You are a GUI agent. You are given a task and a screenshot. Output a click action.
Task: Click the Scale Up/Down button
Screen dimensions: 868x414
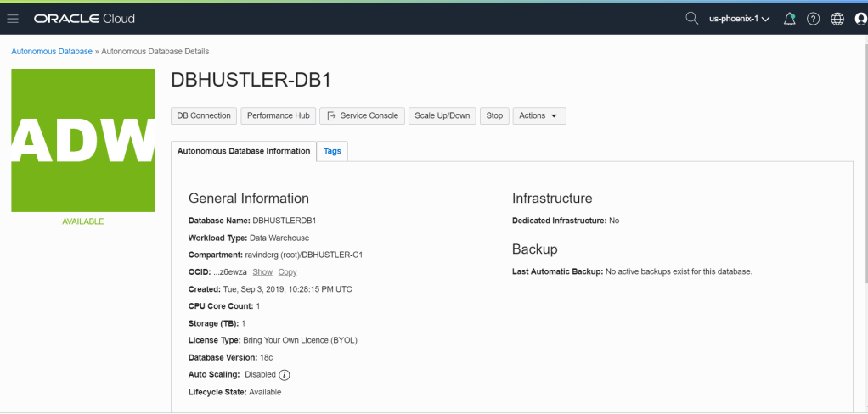click(x=442, y=115)
